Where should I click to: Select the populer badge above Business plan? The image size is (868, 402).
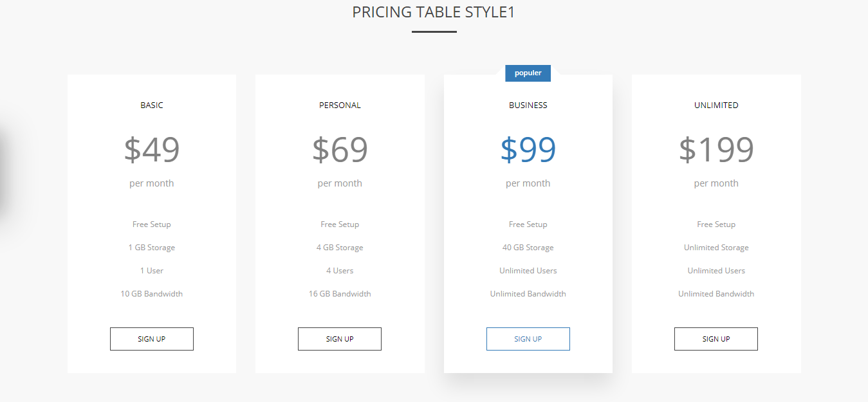[x=528, y=73]
